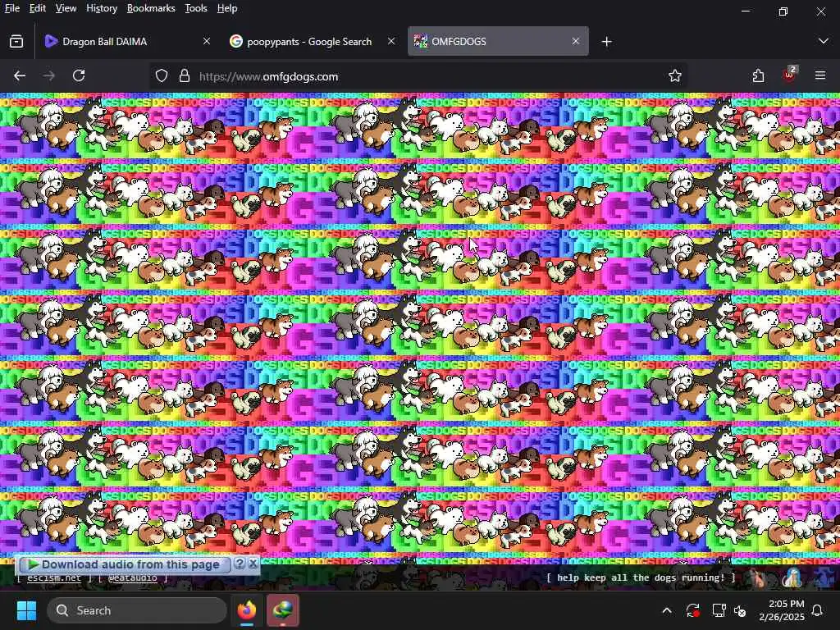Go back one page
The image size is (840, 630).
point(20,76)
